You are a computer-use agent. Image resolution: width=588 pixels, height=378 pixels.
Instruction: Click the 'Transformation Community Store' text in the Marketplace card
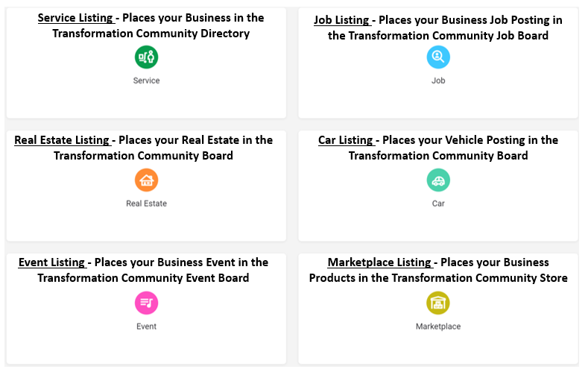[480, 278]
